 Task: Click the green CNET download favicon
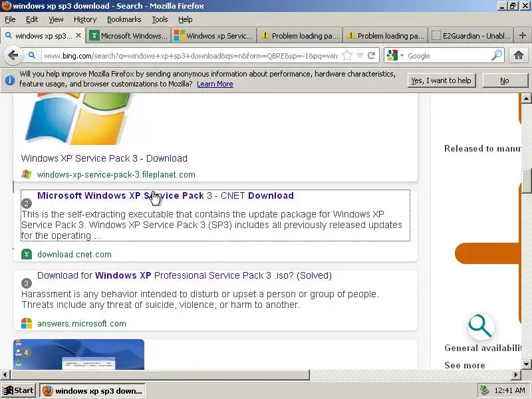27,254
